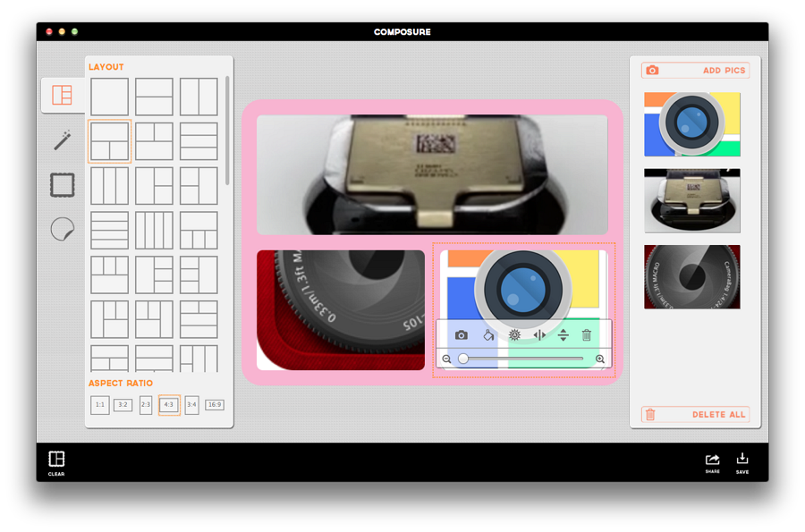Select the 1:1 aspect ratio
The image size is (805, 532).
coord(100,405)
